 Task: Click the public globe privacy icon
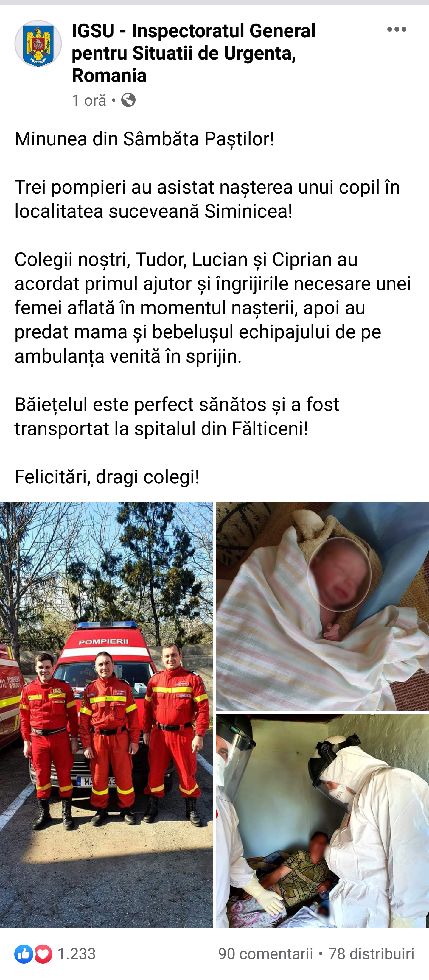click(x=128, y=100)
